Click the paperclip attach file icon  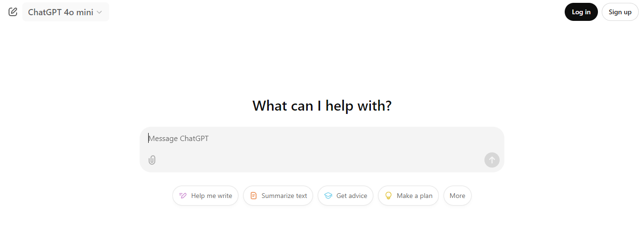tap(152, 160)
